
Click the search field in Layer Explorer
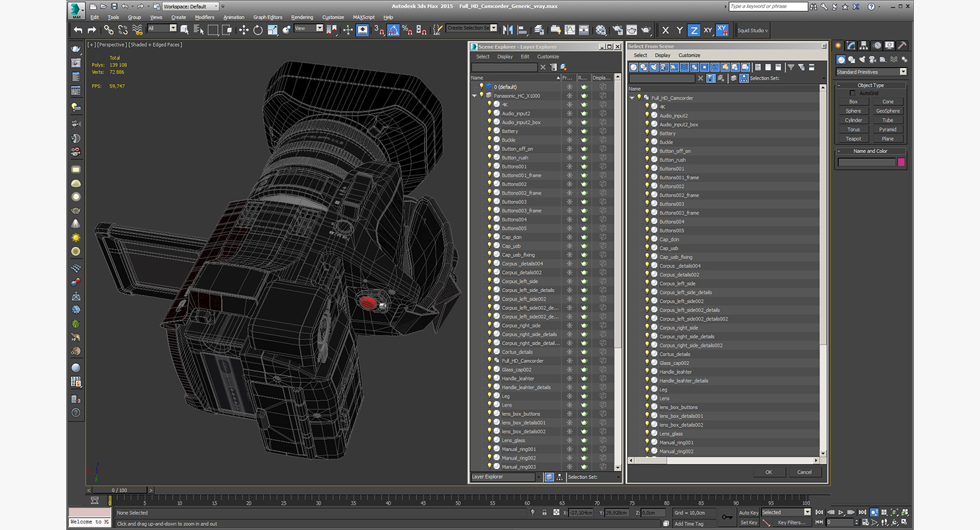click(x=504, y=68)
